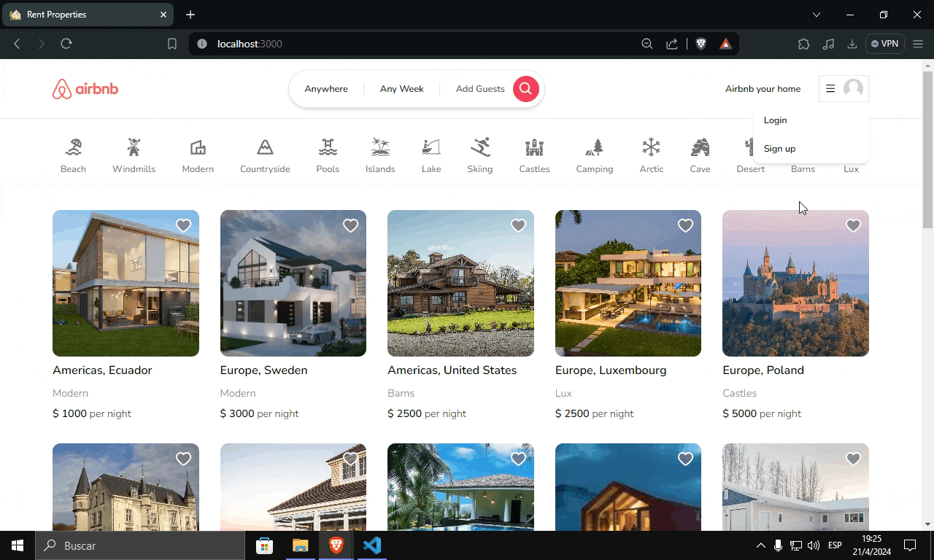Toggle the VPN button
This screenshot has width=934, height=560.
[885, 44]
